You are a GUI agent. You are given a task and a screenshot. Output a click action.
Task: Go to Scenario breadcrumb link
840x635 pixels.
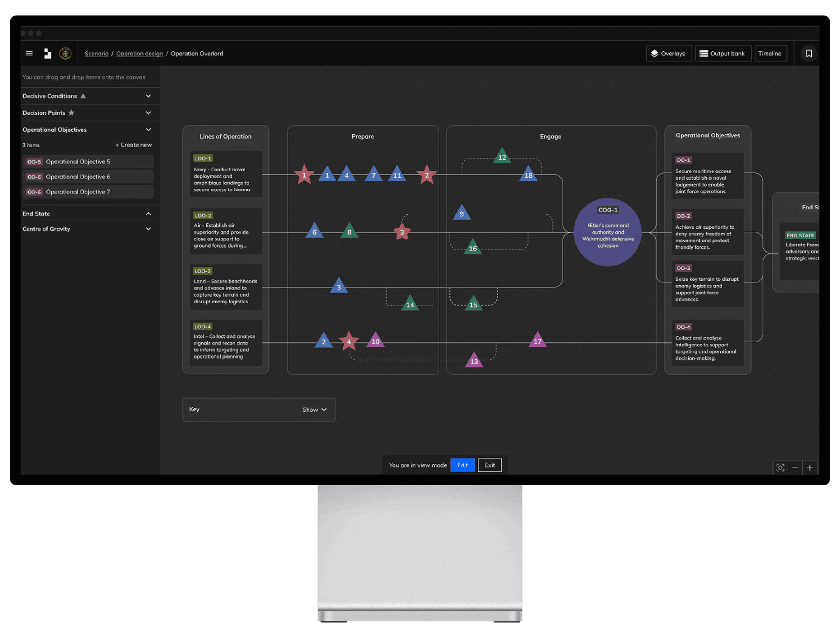(96, 54)
